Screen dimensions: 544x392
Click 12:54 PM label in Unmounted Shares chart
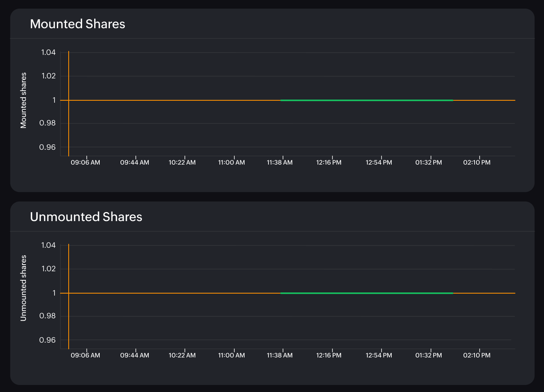tap(379, 355)
